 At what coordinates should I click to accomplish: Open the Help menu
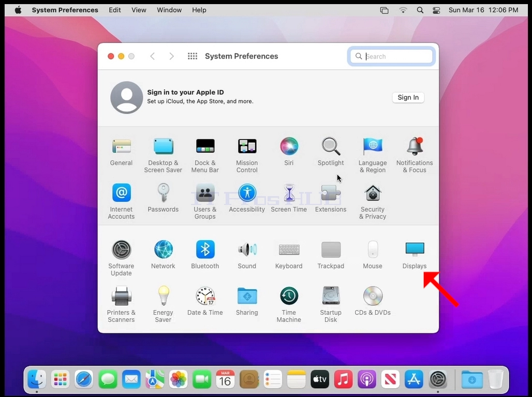[x=199, y=10]
